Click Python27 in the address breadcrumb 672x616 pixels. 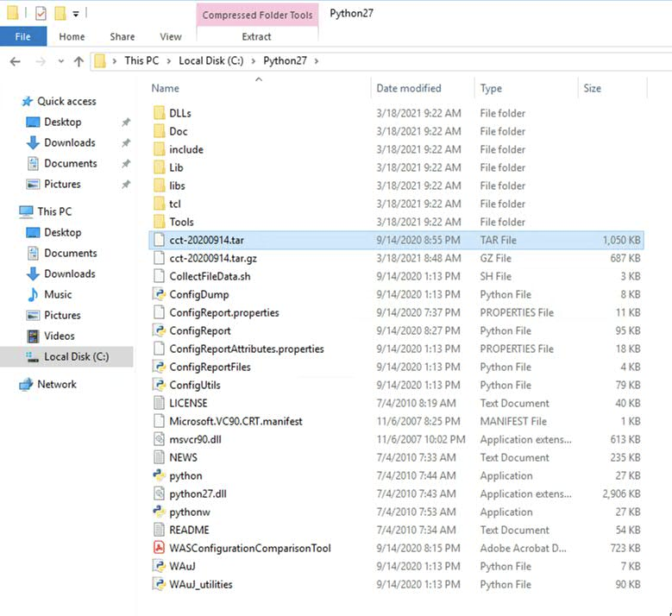click(x=285, y=61)
